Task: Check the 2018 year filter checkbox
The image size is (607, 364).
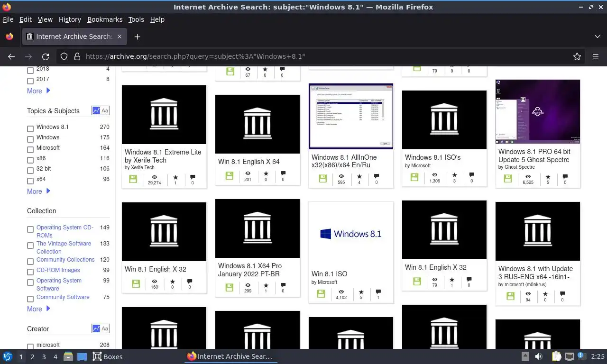Action: [x=30, y=70]
